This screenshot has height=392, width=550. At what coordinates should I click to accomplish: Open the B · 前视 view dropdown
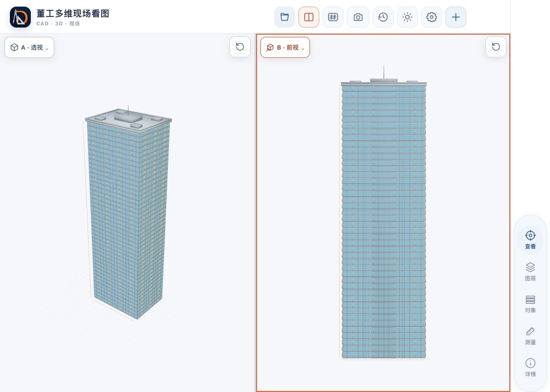285,47
